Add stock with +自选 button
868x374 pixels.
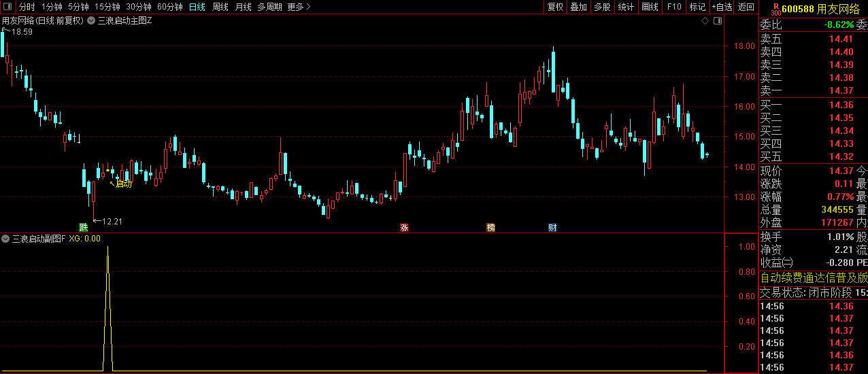pos(722,7)
